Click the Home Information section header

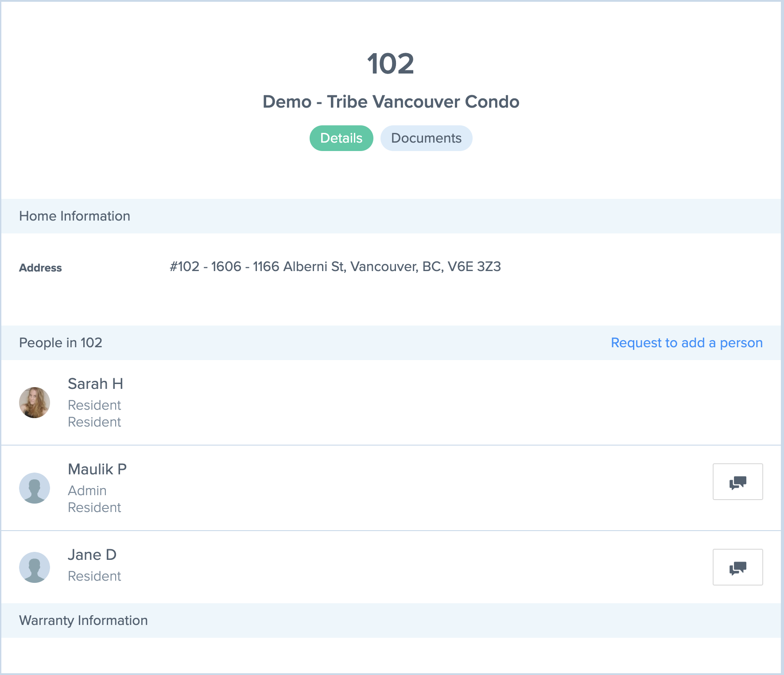391,216
